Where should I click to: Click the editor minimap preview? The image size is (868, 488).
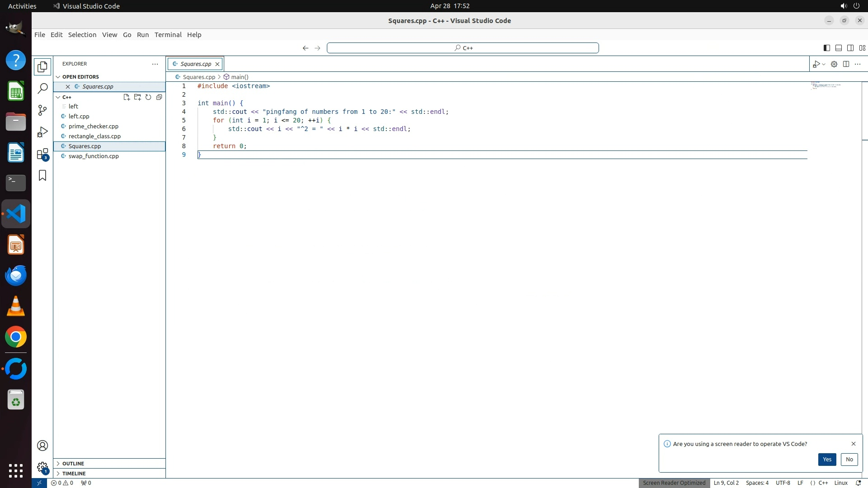(826, 86)
